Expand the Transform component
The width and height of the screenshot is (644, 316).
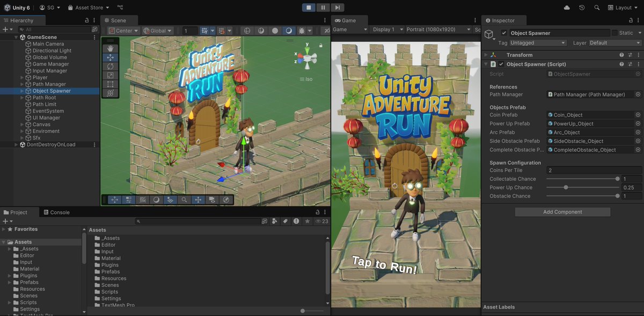click(x=486, y=55)
